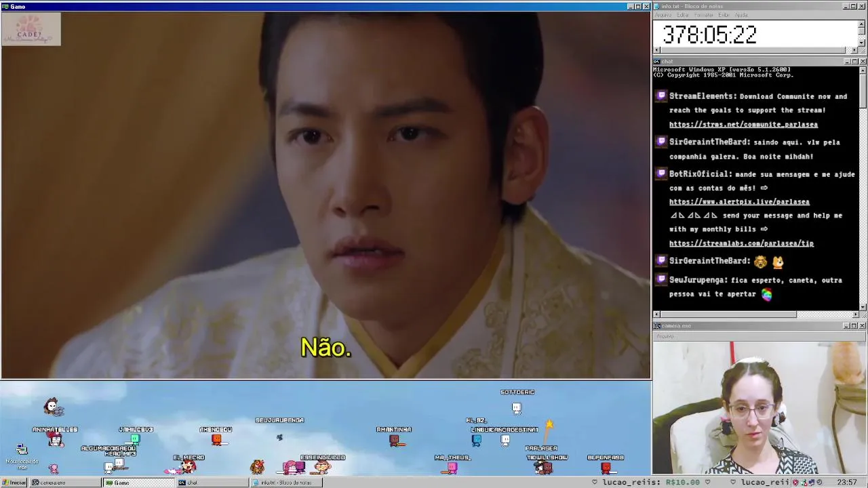Click chat window vertical scrollbar down arrow

(x=863, y=307)
